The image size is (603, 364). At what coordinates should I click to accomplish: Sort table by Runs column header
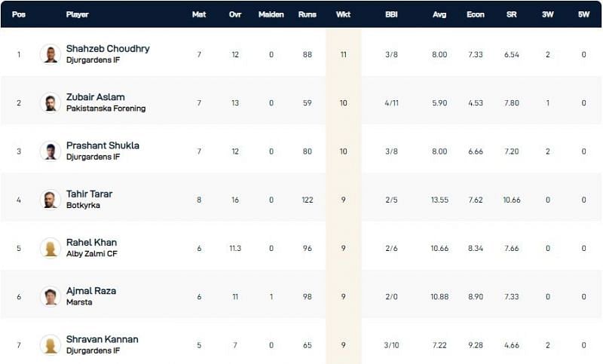coord(307,14)
